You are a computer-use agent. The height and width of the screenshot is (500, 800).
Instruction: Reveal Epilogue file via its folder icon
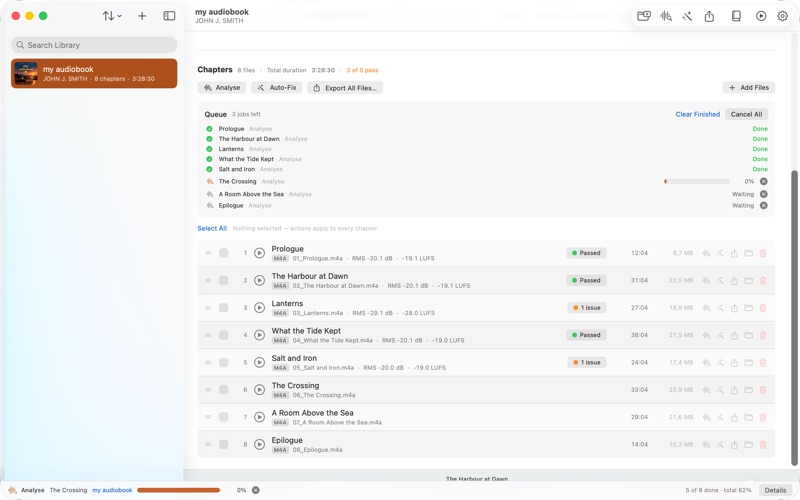[748, 444]
